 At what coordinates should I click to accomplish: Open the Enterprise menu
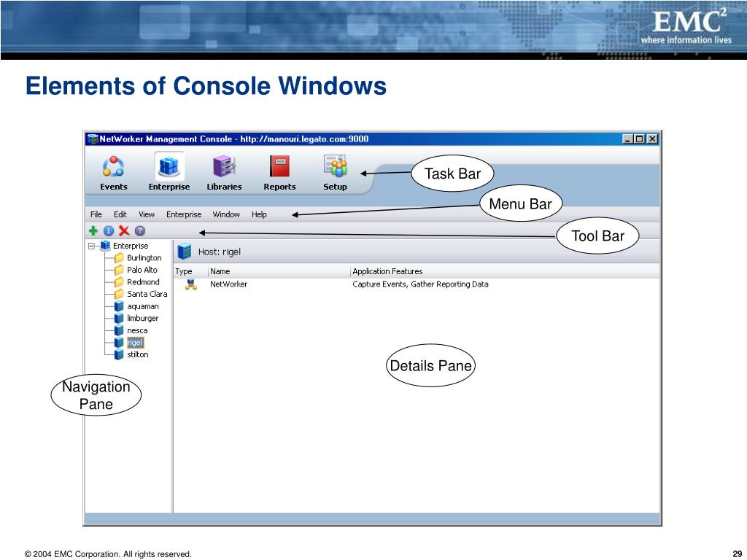coord(184,214)
